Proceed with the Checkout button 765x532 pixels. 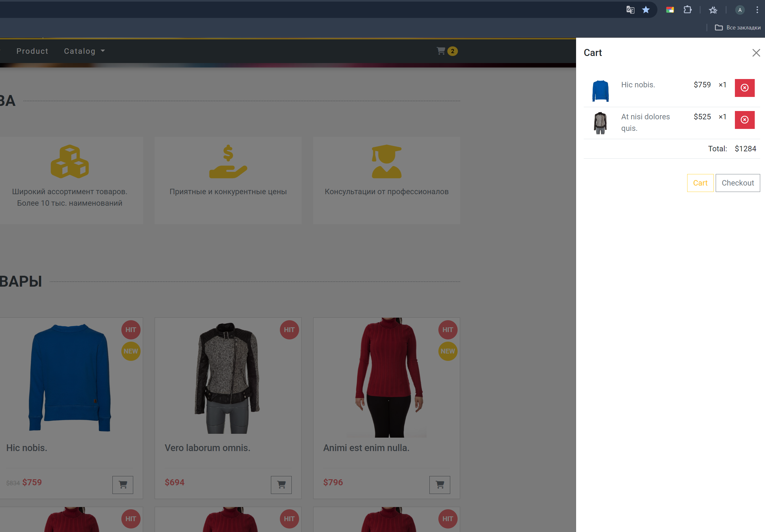(x=737, y=183)
